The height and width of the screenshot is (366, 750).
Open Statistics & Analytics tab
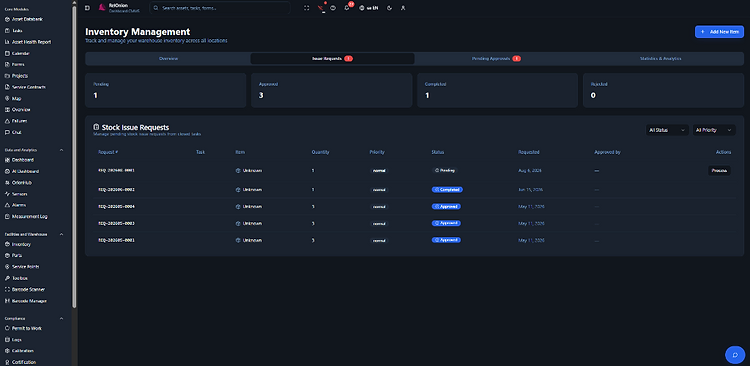(661, 58)
